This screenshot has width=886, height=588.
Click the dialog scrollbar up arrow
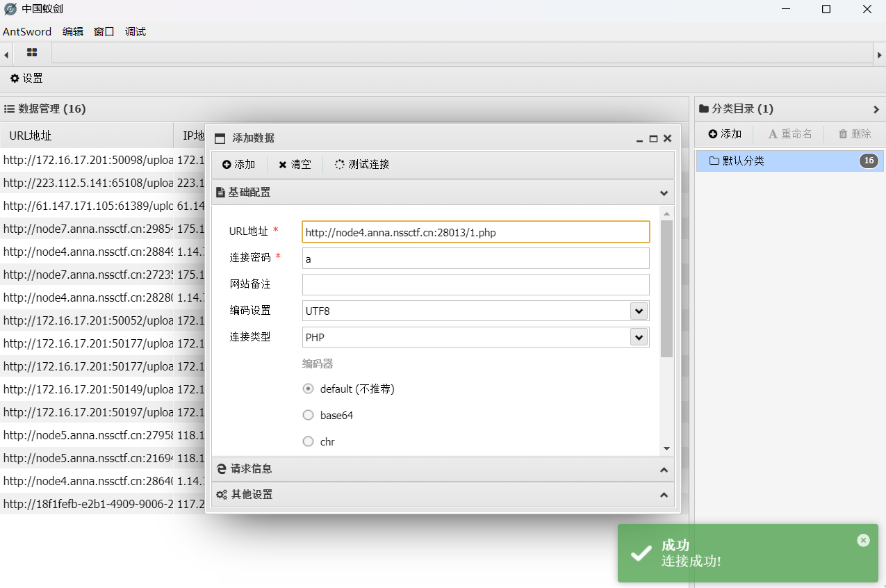click(667, 214)
